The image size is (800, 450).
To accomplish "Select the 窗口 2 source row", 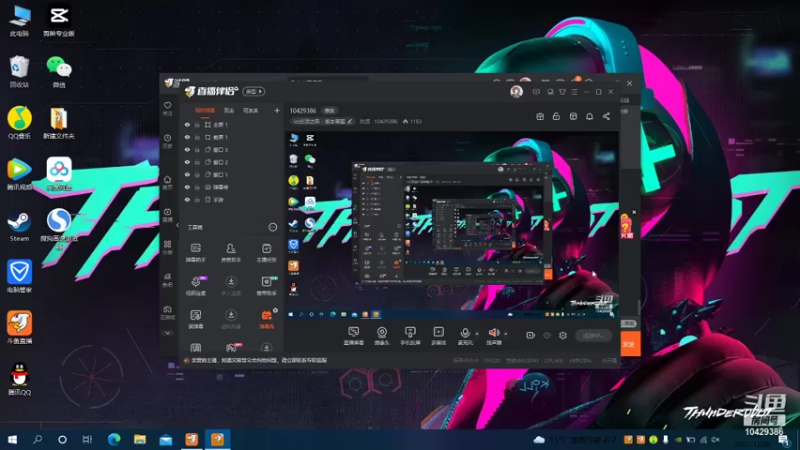I will click(231, 162).
